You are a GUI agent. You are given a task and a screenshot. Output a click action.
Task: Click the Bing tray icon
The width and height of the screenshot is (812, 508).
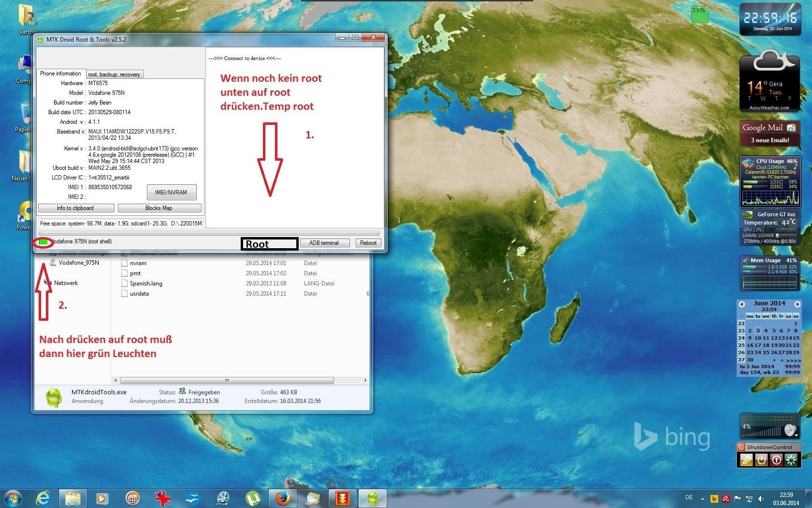pos(714,498)
